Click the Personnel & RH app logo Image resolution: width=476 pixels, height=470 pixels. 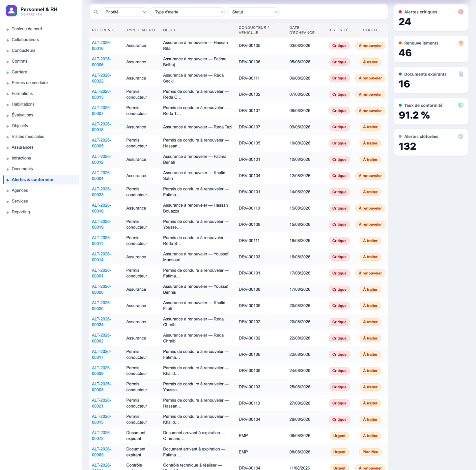pyautogui.click(x=12, y=11)
